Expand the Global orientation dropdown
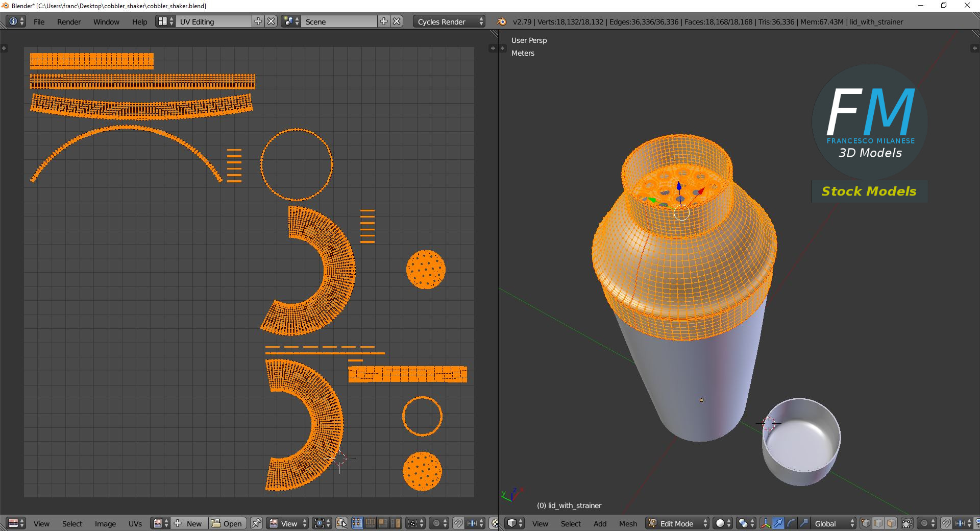980x531 pixels. (834, 523)
